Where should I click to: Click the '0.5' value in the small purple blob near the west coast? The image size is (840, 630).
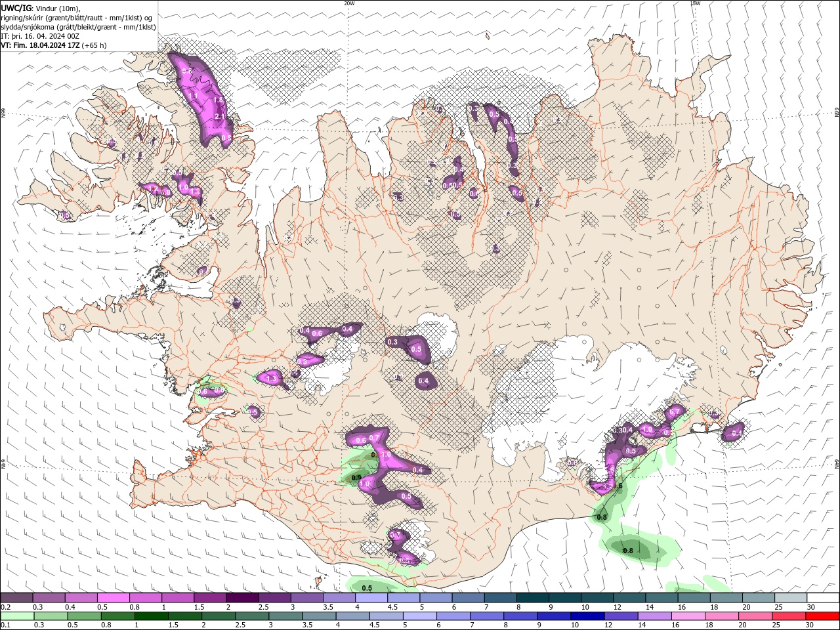[x=253, y=411]
